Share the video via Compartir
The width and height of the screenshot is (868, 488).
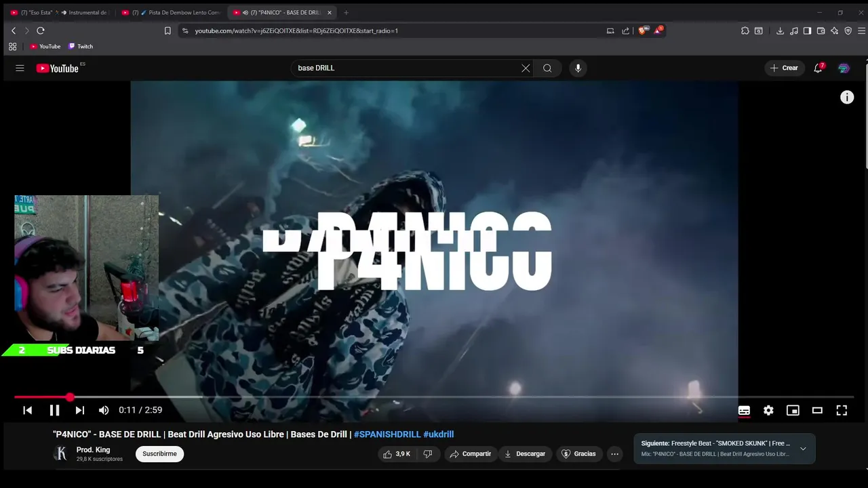(471, 454)
